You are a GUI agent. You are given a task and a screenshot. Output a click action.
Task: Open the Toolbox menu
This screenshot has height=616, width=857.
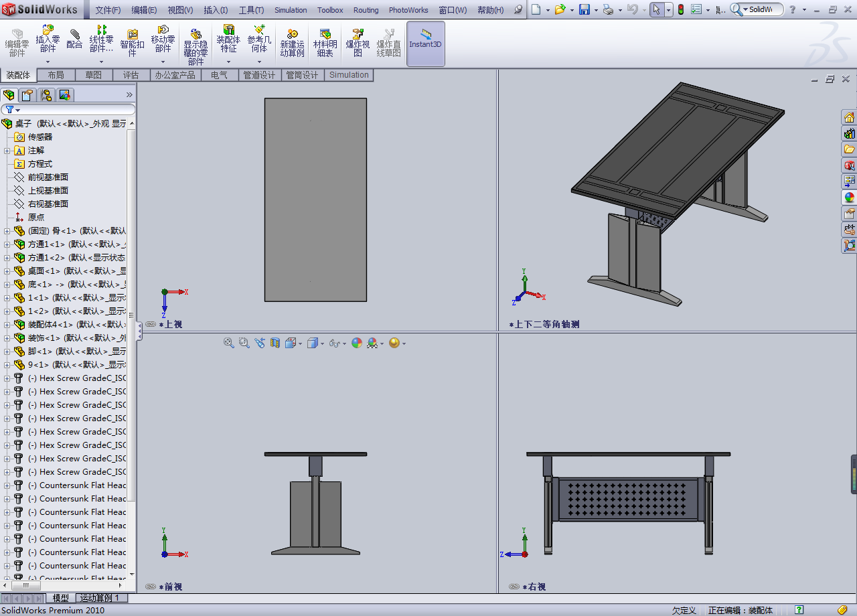pos(330,10)
